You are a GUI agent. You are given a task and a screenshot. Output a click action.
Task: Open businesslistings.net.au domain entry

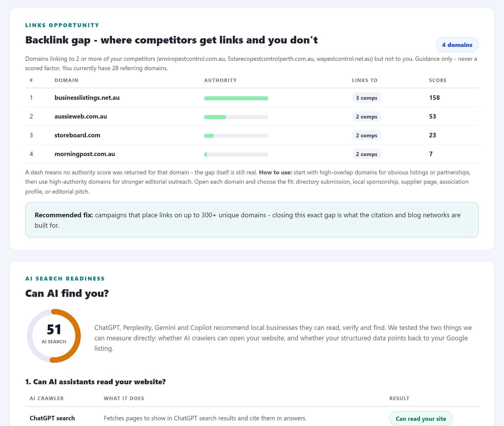tap(87, 98)
